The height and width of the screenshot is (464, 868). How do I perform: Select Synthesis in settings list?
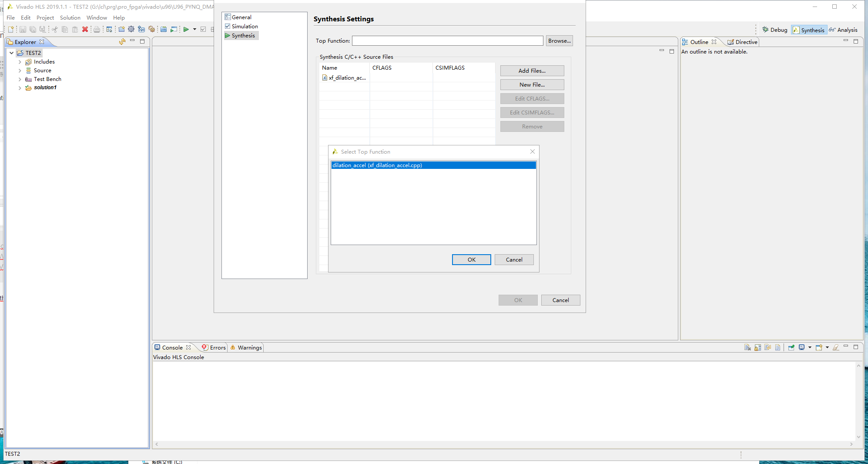tap(241, 35)
